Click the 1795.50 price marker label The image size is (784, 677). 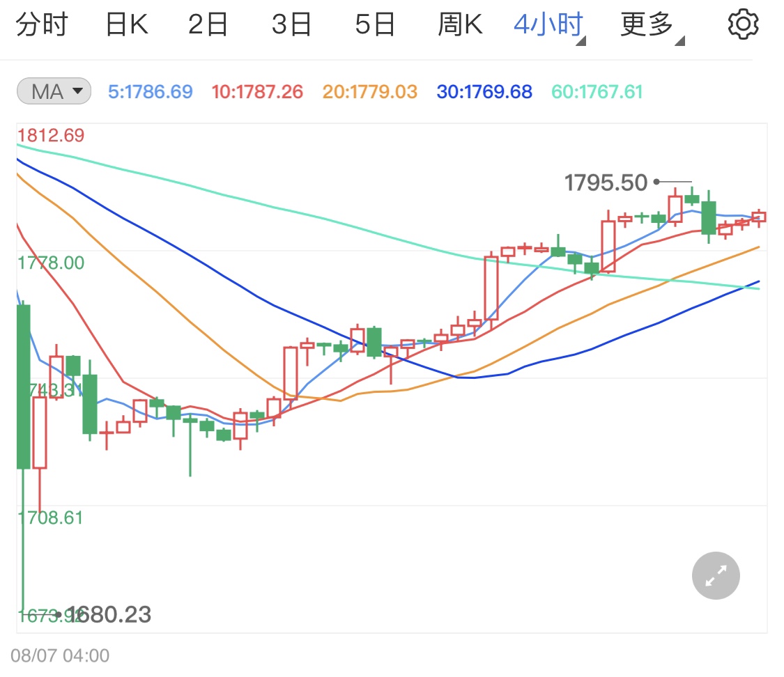pos(605,182)
